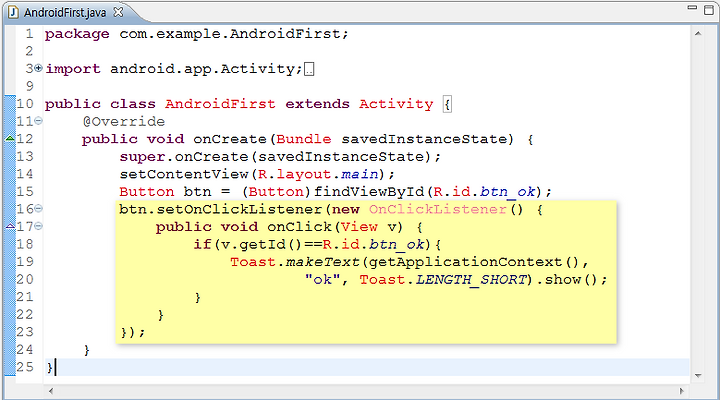Click the horizontal scrollbar left arrow
This screenshot has width=720, height=400.
pos(51,391)
